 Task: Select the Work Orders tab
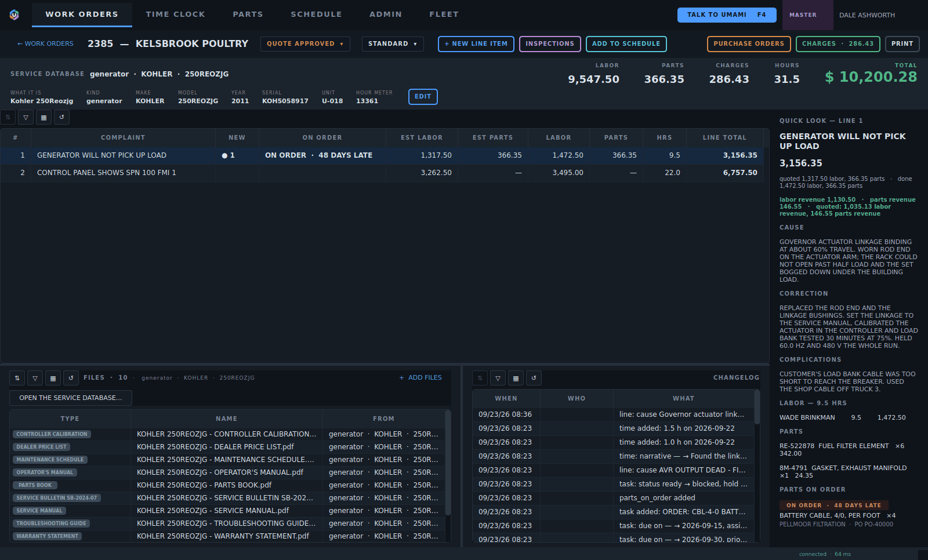82,14
